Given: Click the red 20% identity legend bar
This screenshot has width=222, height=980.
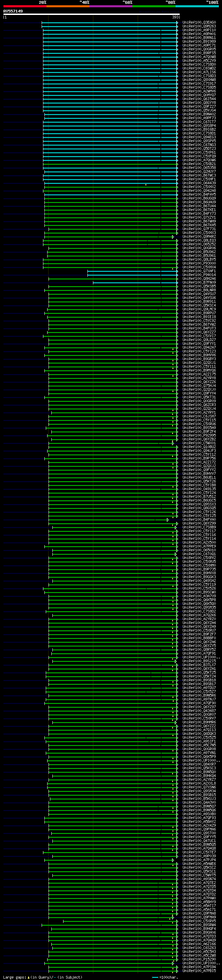Looking at the screenshot, I should (25, 6).
